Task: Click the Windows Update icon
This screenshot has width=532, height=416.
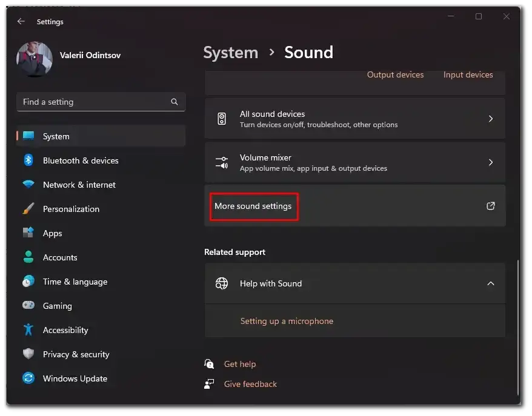Action: coord(28,378)
